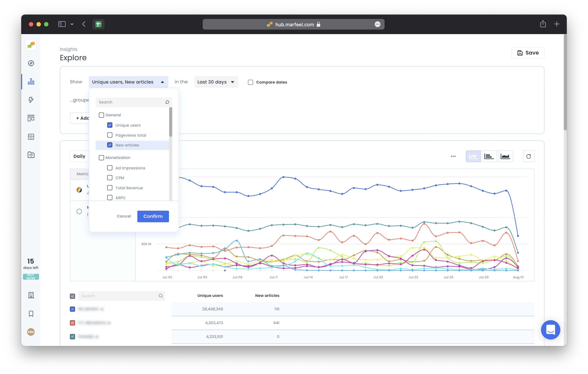Switch to horizontal bar chart view
Image resolution: width=588 pixels, height=374 pixels.
point(489,156)
